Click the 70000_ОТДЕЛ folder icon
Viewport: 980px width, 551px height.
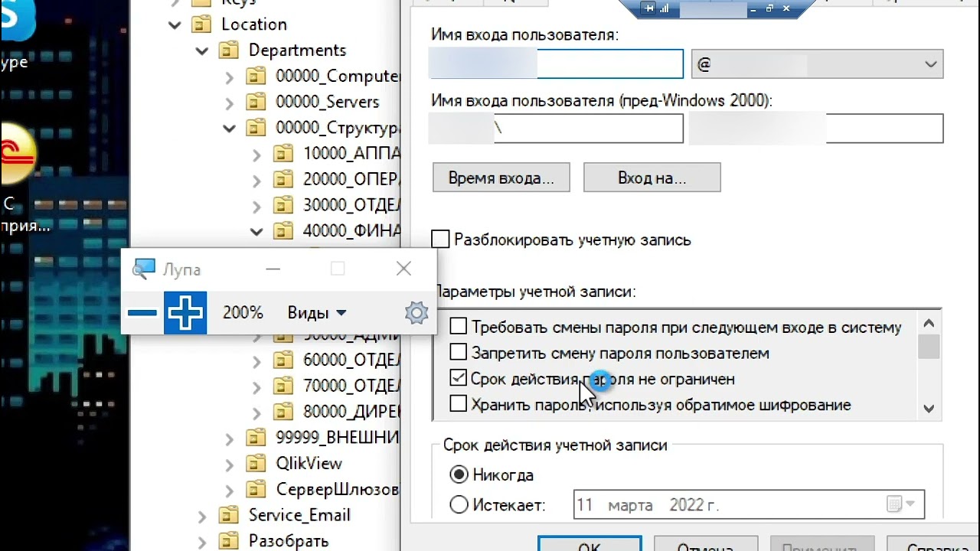[283, 385]
